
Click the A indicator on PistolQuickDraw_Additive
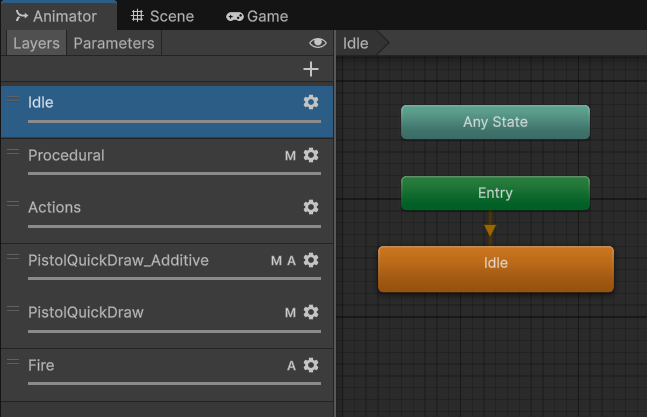coord(291,261)
